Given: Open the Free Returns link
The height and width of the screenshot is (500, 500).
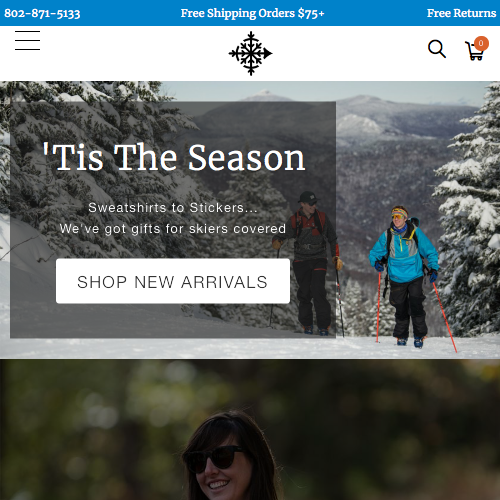Looking at the screenshot, I should (461, 13).
